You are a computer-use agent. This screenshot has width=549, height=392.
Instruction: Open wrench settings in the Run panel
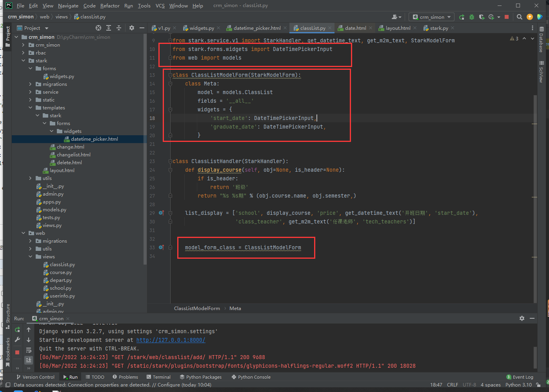pyautogui.click(x=17, y=339)
